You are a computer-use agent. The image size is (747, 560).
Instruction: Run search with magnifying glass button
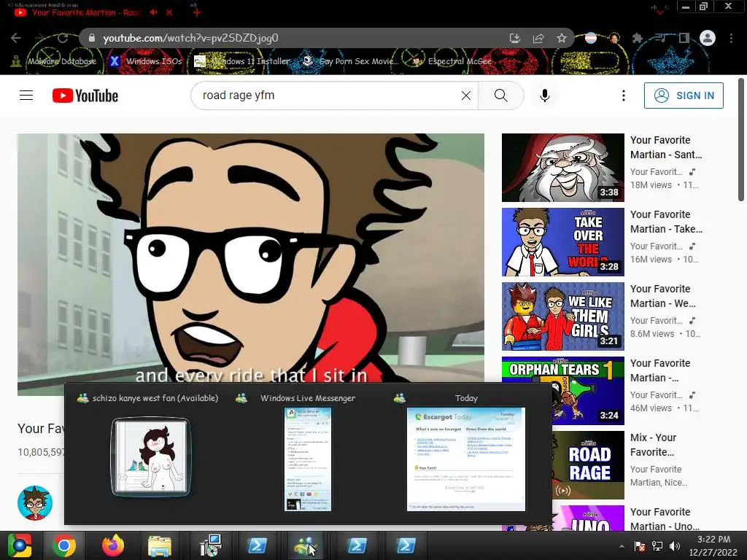click(500, 96)
